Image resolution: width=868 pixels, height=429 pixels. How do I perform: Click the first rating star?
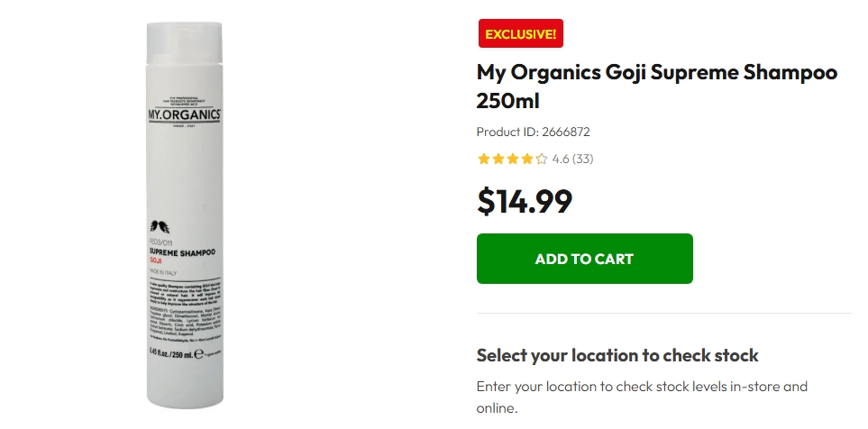pos(484,160)
